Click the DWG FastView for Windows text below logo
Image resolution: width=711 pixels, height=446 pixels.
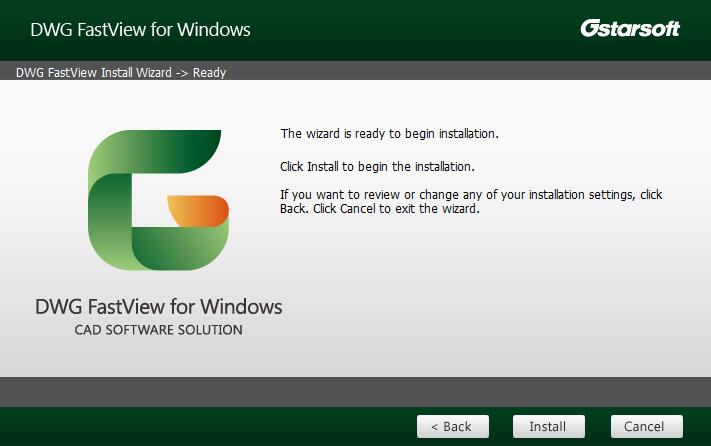pos(159,306)
